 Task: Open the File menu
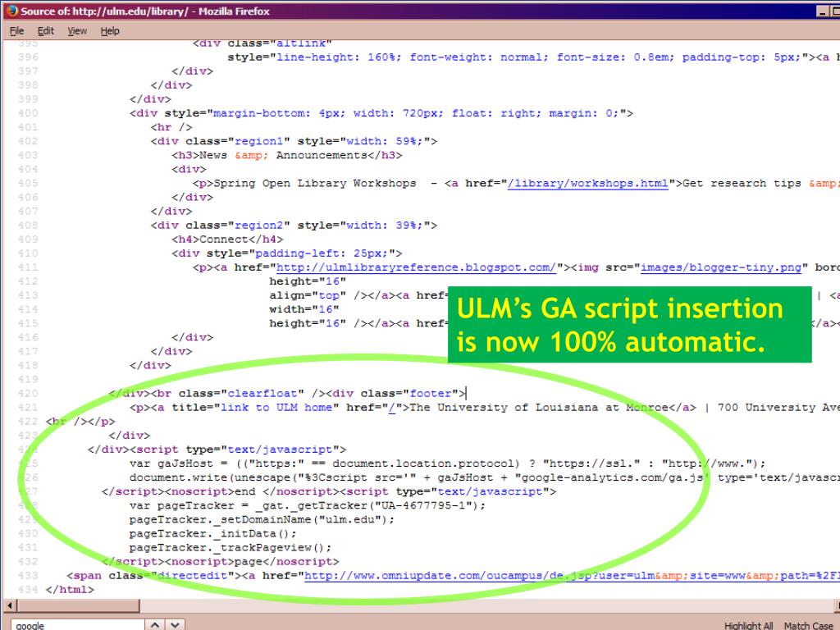pos(16,31)
